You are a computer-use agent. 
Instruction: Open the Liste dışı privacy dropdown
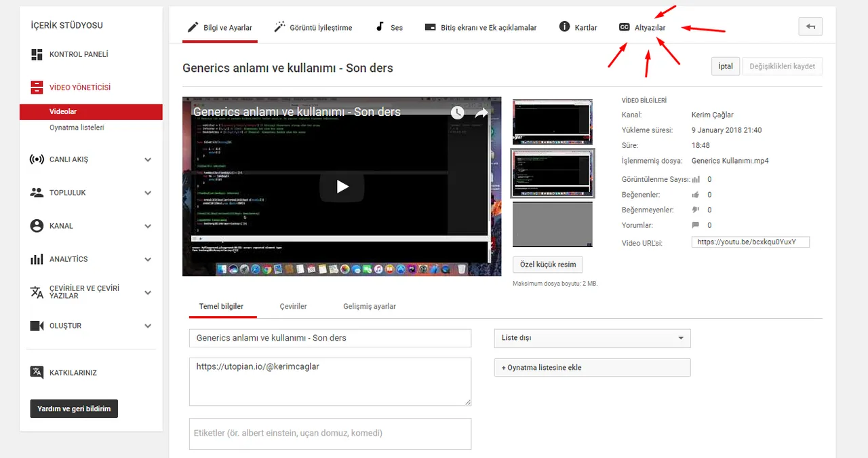point(592,338)
